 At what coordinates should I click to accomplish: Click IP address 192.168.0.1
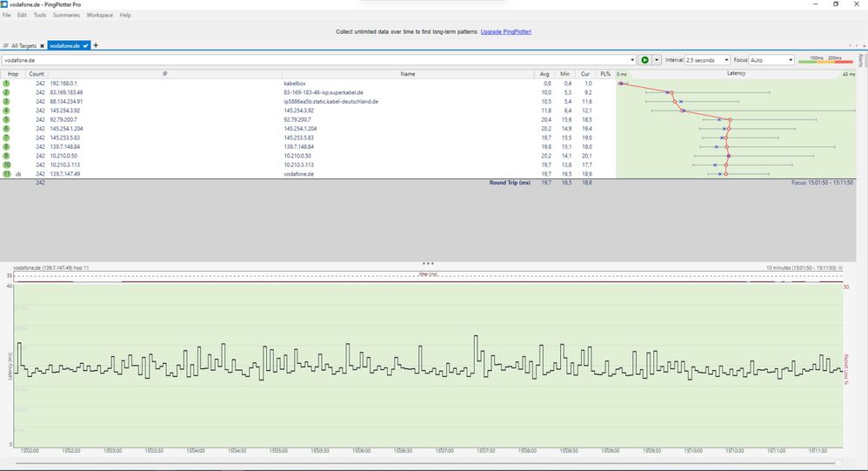tap(63, 83)
